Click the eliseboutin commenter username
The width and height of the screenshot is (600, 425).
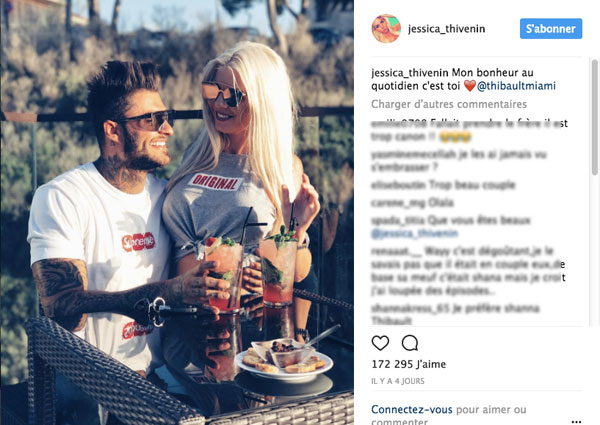click(398, 185)
